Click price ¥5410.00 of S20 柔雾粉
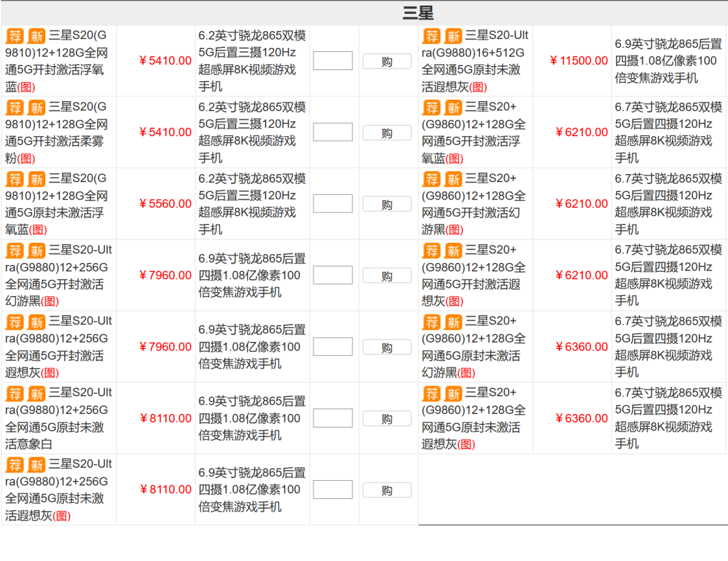The width and height of the screenshot is (728, 561). click(165, 132)
